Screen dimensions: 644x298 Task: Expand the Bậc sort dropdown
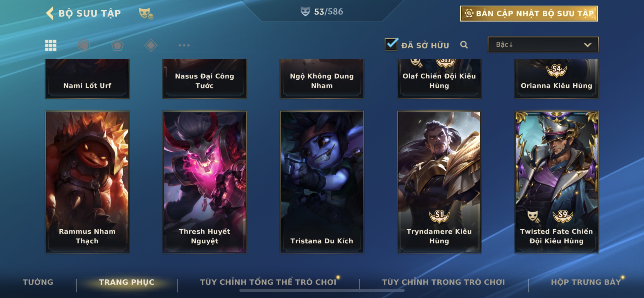coord(543,45)
